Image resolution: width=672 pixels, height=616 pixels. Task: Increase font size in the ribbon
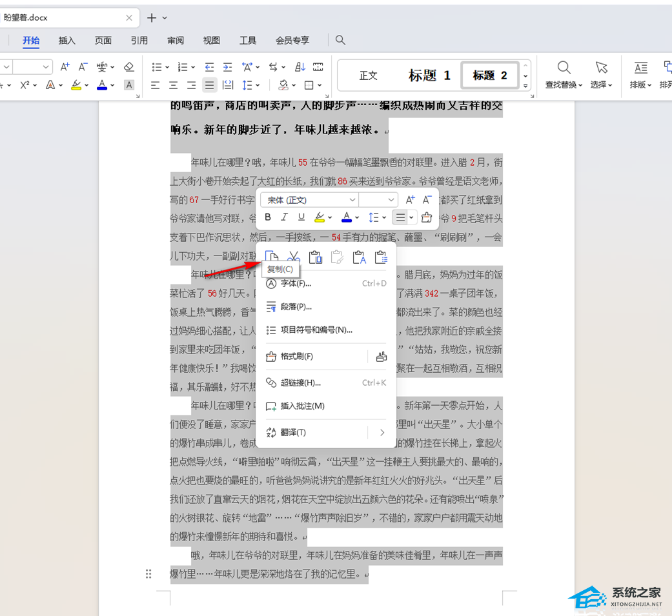65,67
